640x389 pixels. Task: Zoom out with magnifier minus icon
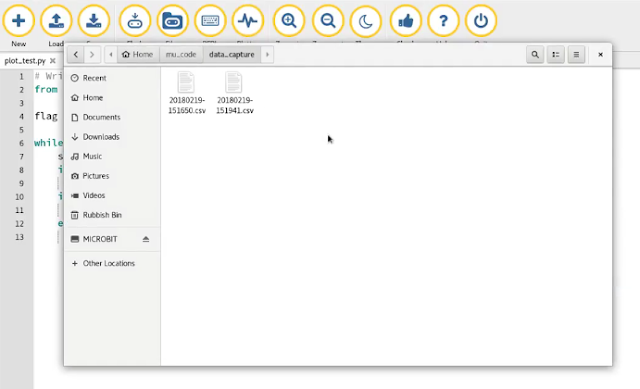click(x=328, y=20)
